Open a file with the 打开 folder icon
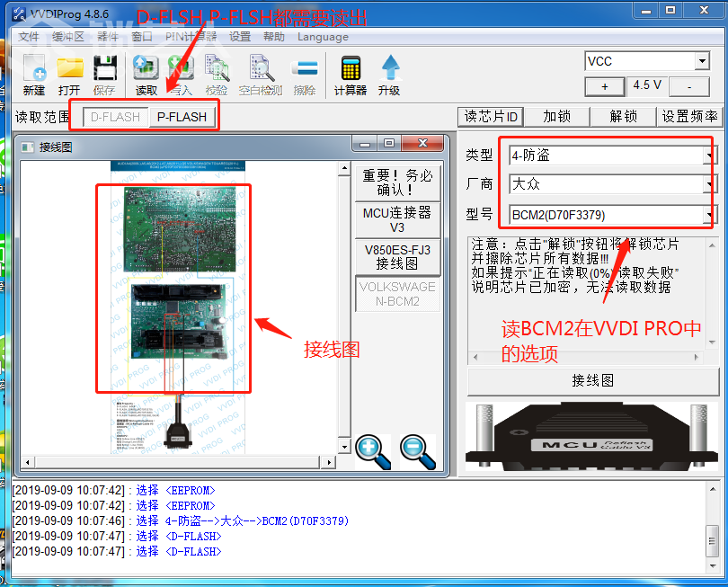Screen dimensions: 728x587 pos(69,75)
